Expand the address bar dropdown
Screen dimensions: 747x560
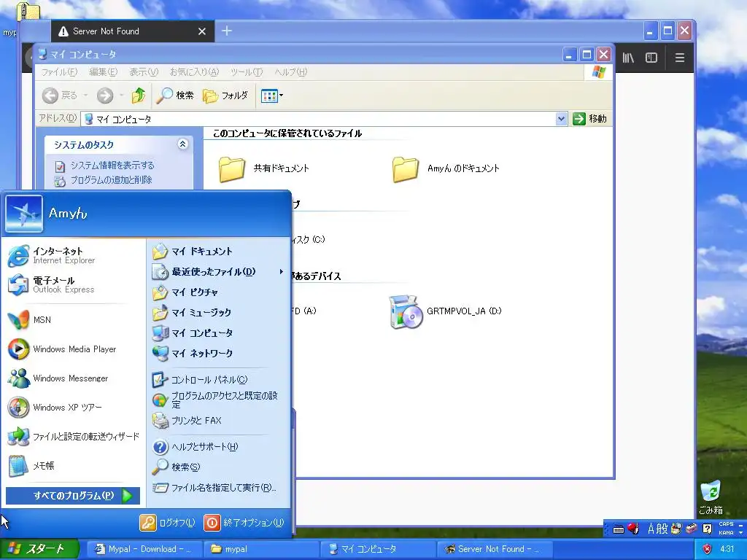pyautogui.click(x=561, y=119)
